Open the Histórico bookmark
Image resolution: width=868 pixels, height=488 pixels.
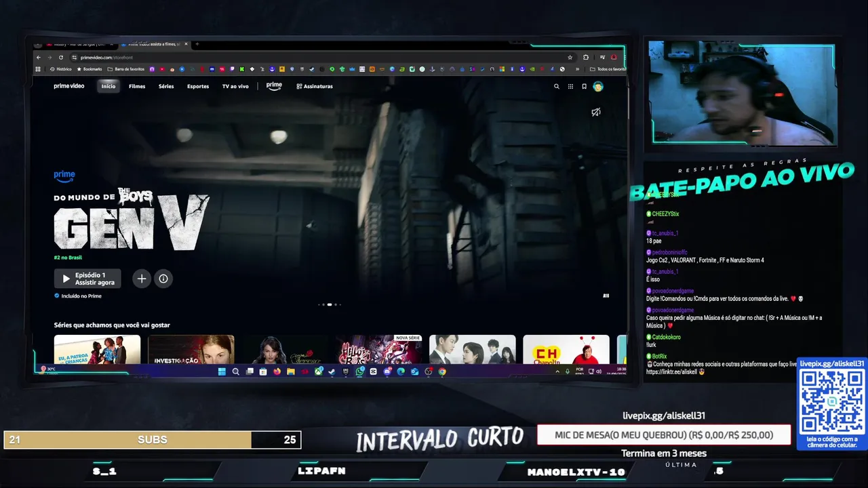tap(60, 69)
